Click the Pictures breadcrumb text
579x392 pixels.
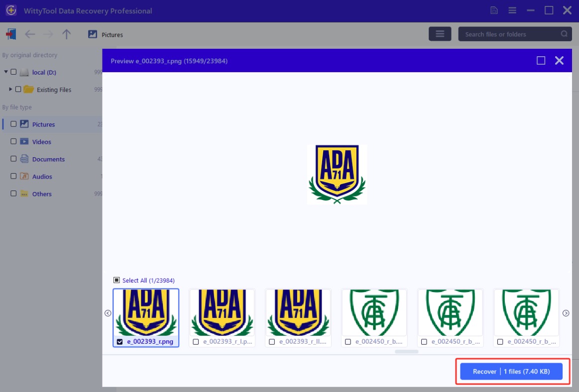pos(112,35)
